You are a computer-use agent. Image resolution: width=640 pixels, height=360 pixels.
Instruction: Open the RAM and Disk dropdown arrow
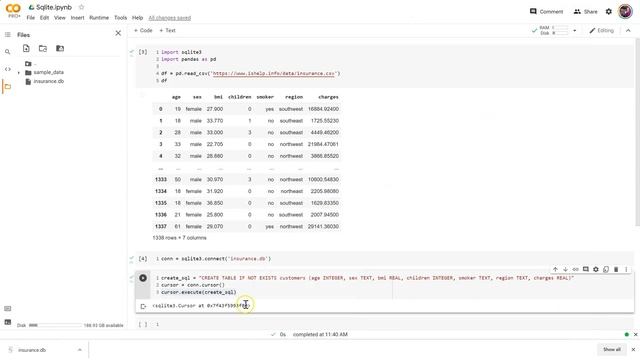click(575, 31)
